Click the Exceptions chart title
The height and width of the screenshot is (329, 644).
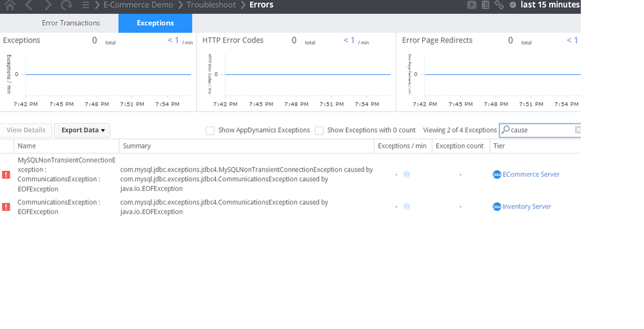pos(22,40)
